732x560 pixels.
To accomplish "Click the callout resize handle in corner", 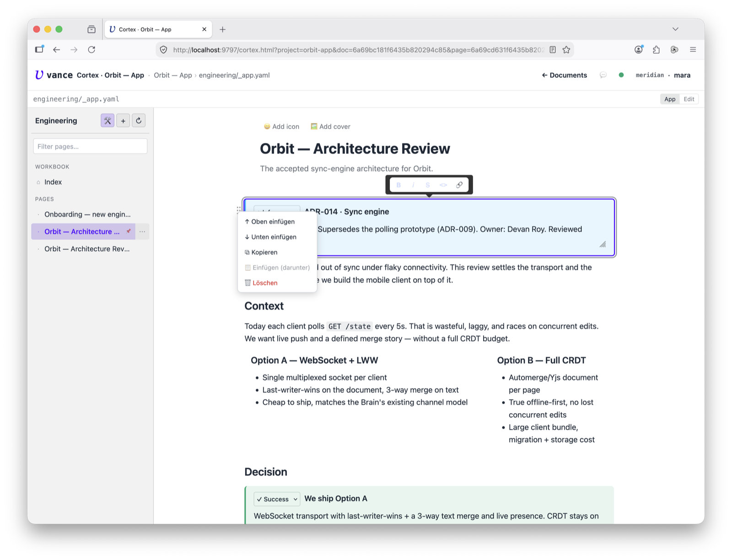I will click(603, 244).
